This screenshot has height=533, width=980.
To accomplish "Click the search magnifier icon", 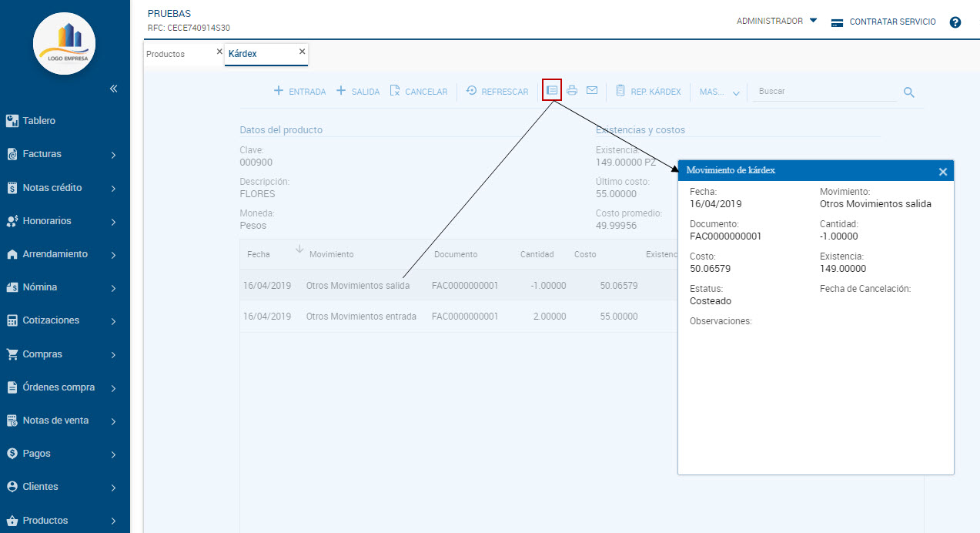I will pos(908,92).
